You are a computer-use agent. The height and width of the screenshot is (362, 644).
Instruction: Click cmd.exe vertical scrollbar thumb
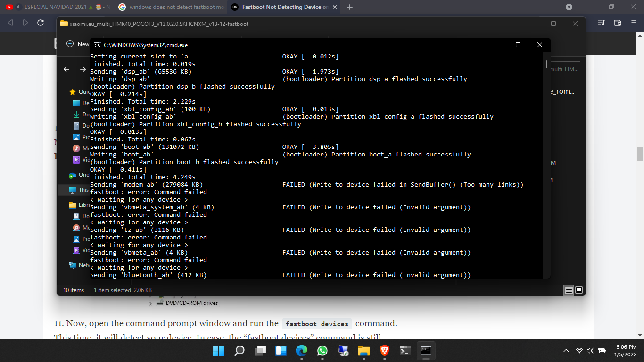click(547, 64)
